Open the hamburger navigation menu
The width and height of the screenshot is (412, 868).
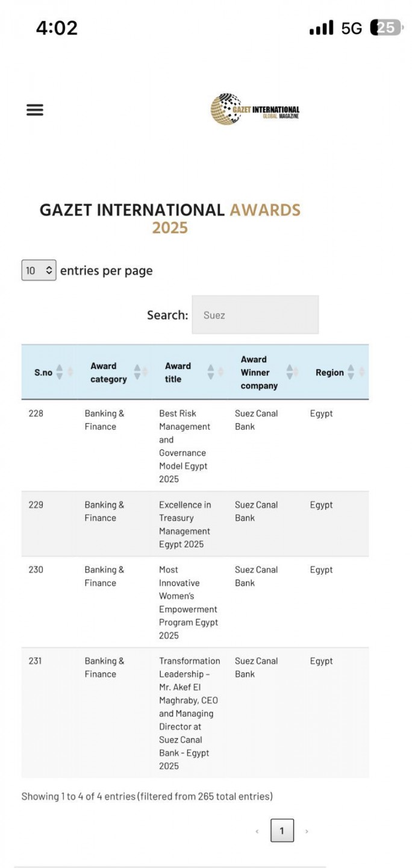click(x=35, y=110)
